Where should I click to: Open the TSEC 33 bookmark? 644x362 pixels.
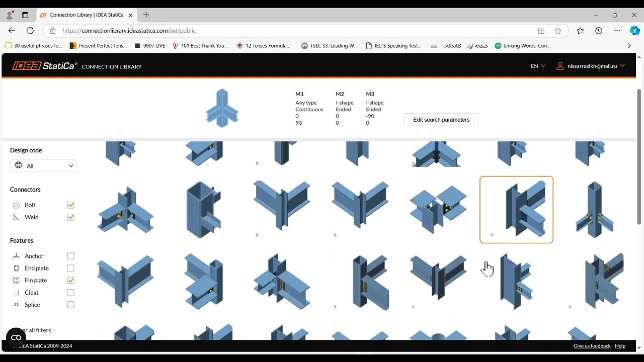[x=330, y=46]
